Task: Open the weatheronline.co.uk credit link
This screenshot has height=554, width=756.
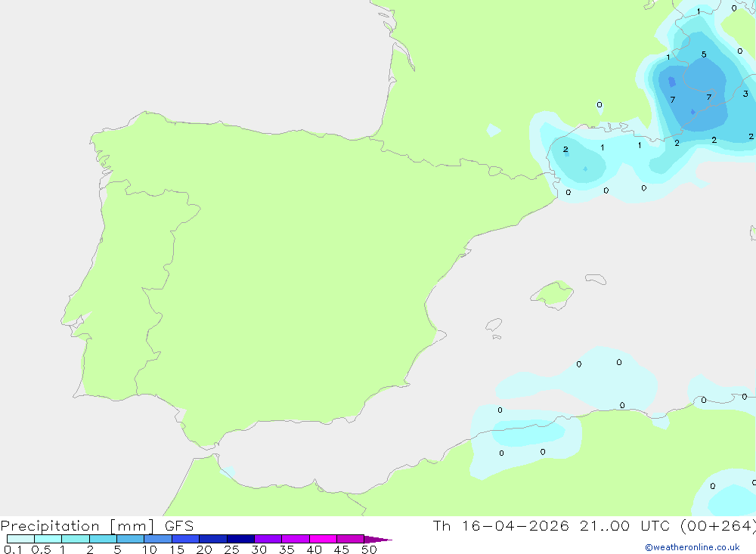Action: pyautogui.click(x=692, y=547)
